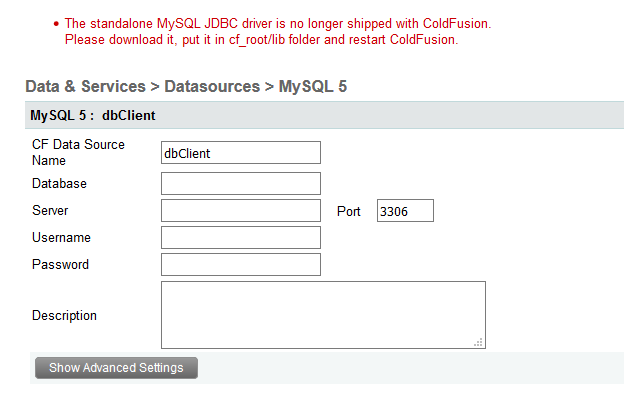The height and width of the screenshot is (409, 624).
Task: Focus the empty Database text field
Action: (x=241, y=183)
